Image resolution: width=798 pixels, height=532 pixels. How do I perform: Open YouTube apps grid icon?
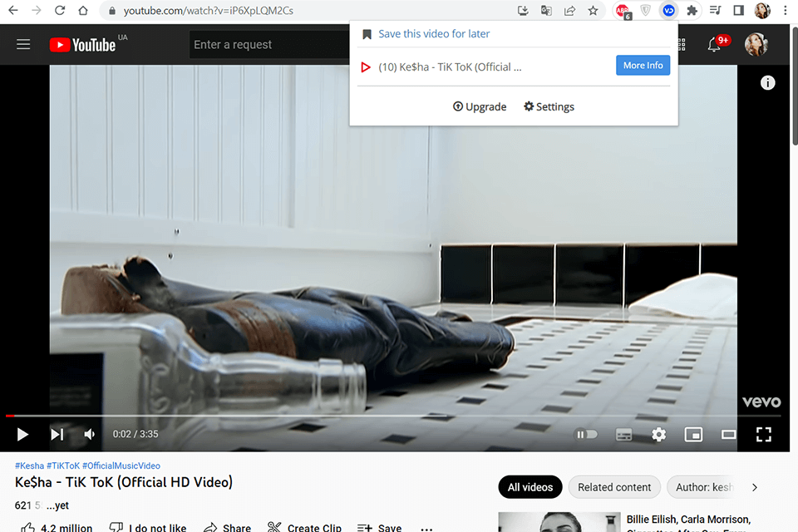682,44
